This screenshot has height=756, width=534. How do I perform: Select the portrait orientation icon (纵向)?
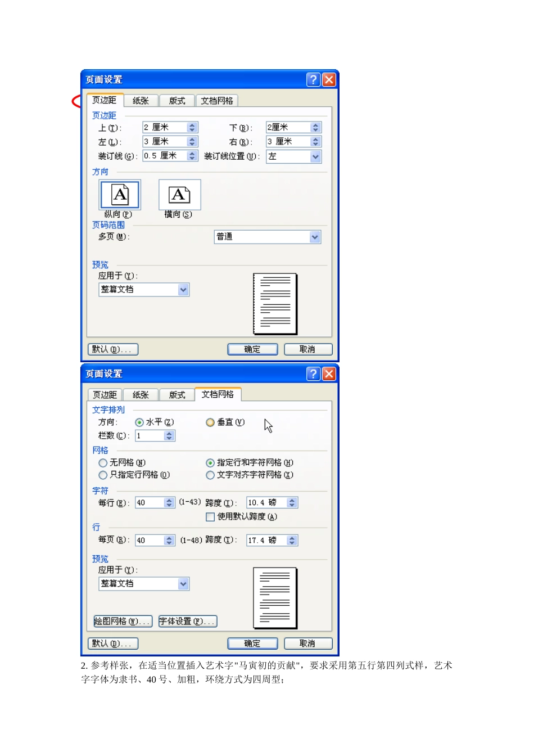pos(120,195)
